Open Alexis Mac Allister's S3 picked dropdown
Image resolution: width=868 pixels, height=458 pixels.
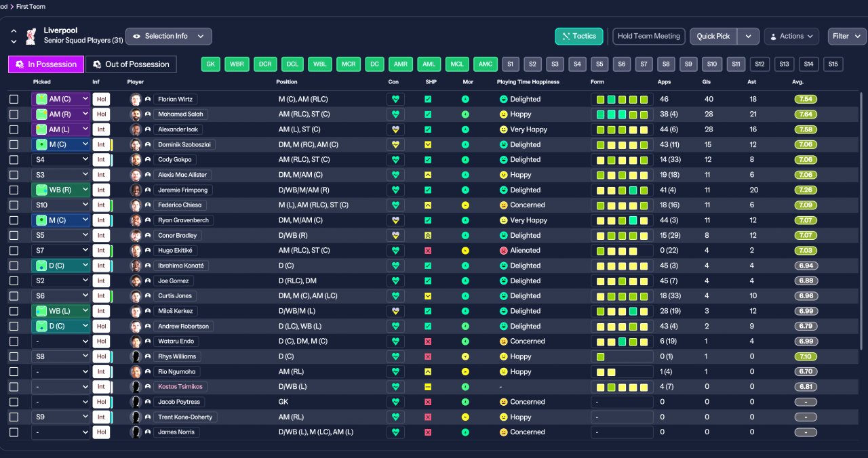click(60, 175)
